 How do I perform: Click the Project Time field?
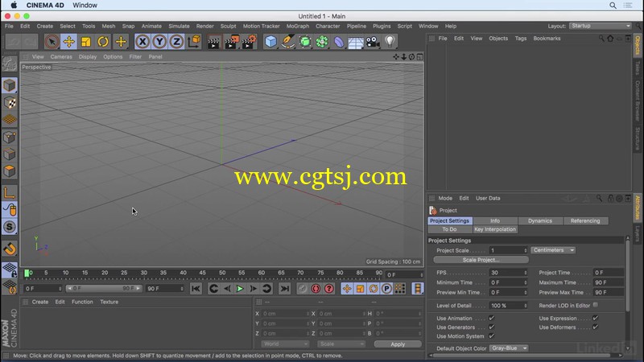[x=609, y=273]
